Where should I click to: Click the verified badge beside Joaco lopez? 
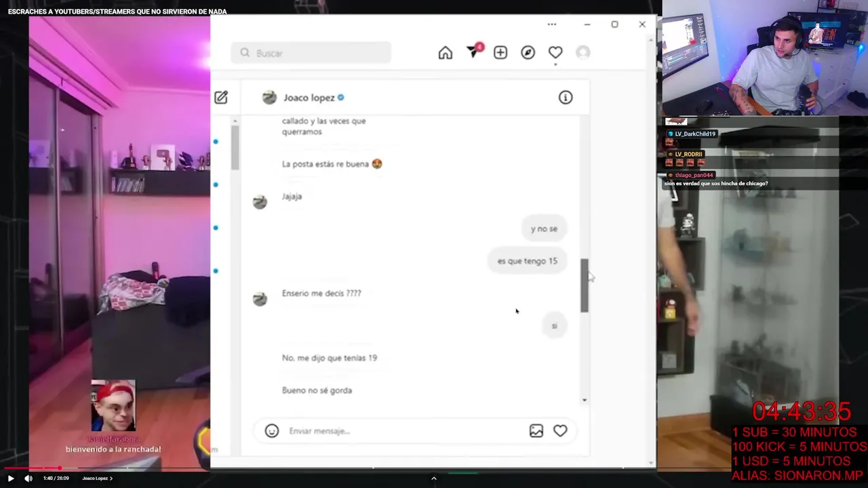(x=340, y=98)
